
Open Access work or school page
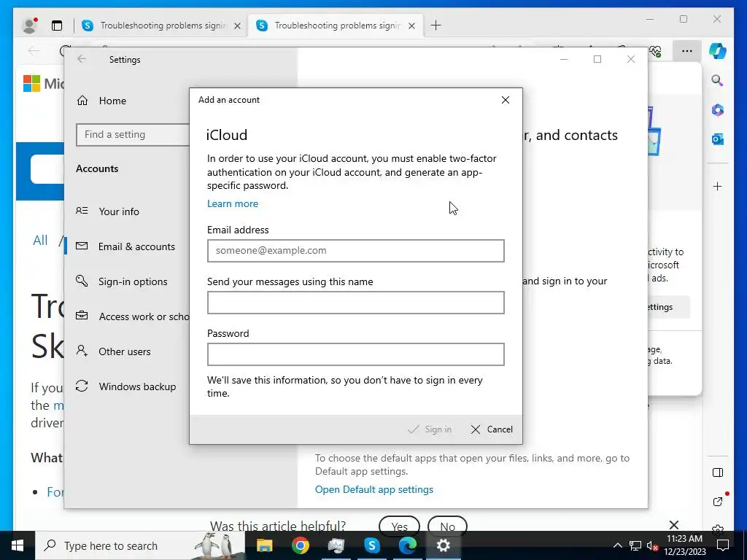[133, 316]
